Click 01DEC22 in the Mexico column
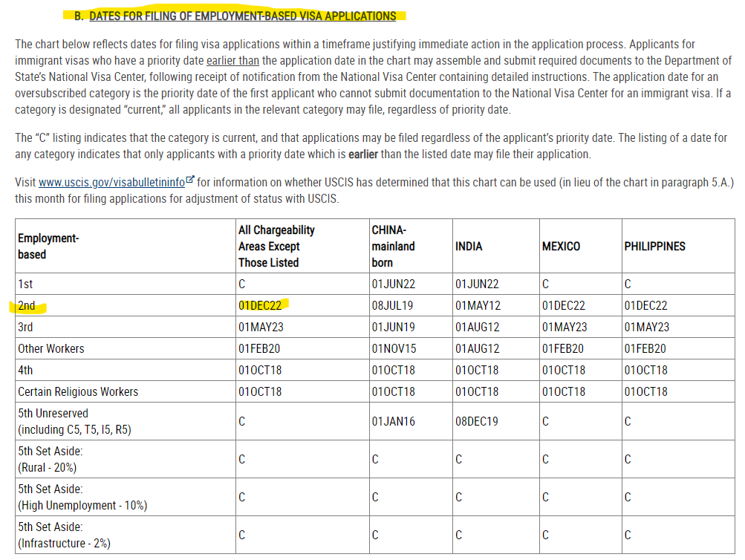This screenshot has width=745, height=560. click(564, 305)
